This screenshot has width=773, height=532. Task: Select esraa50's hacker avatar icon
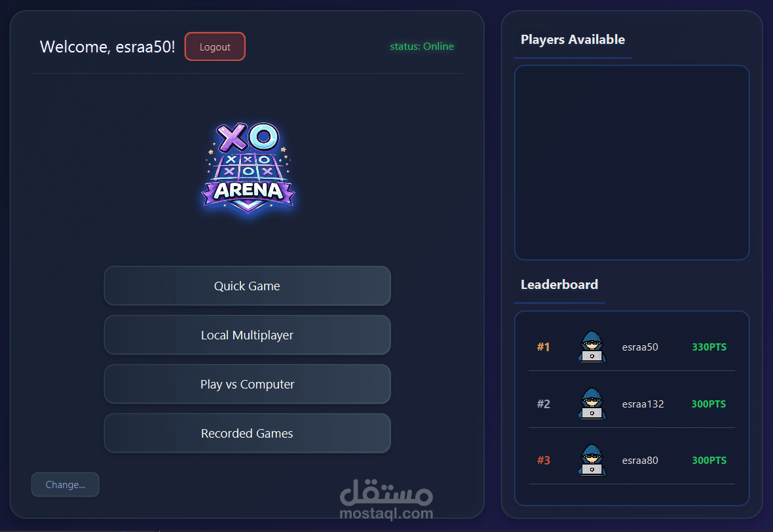[x=592, y=347]
